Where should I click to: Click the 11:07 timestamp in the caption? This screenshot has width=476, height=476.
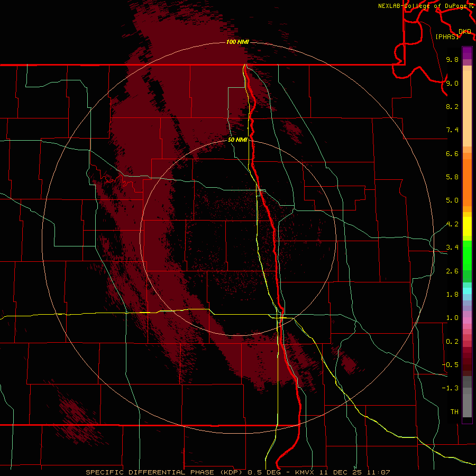pyautogui.click(x=379, y=472)
